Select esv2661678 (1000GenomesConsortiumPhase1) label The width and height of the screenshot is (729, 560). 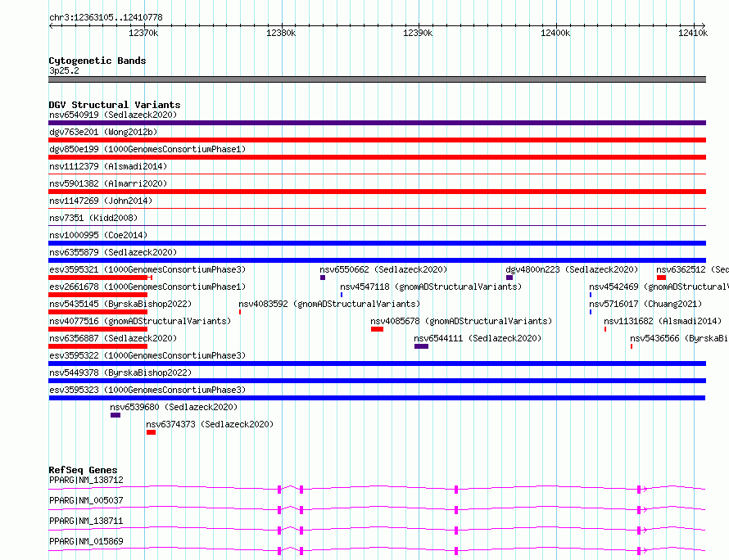147,287
